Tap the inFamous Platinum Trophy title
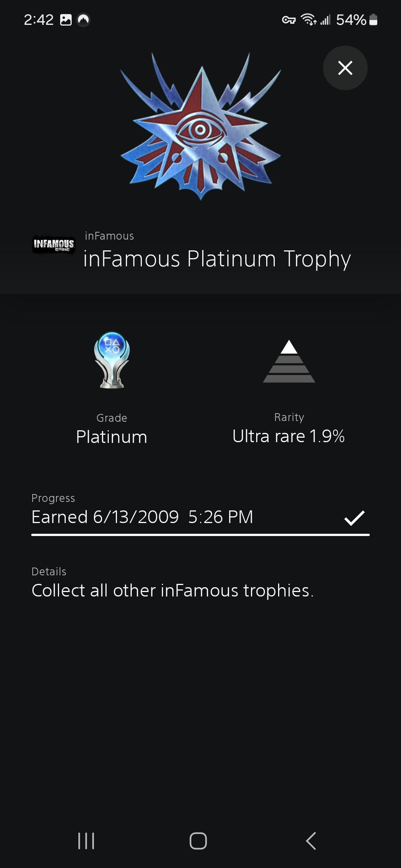This screenshot has width=401, height=868. 217,259
